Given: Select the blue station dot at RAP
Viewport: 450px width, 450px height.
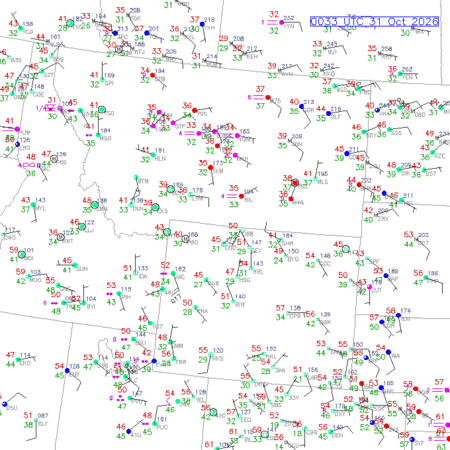Looking at the screenshot, I should [x=386, y=276].
